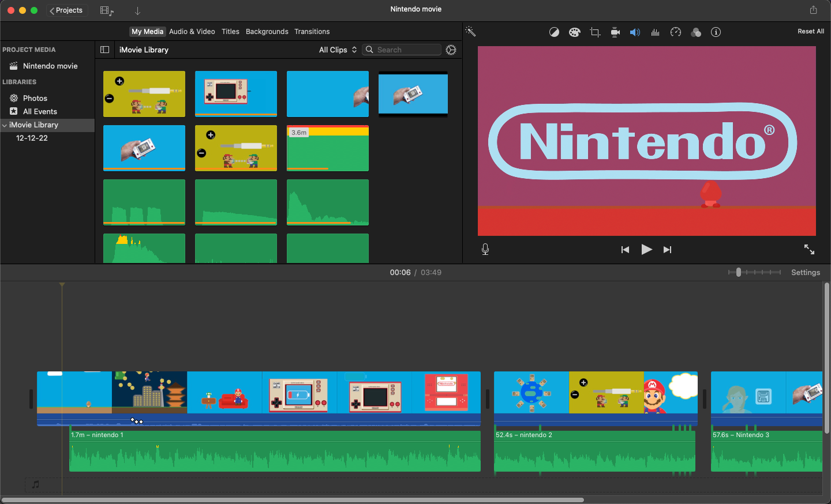Image resolution: width=831 pixels, height=504 pixels.
Task: Click the fullscreen playback arrows icon
Action: pyautogui.click(x=809, y=249)
